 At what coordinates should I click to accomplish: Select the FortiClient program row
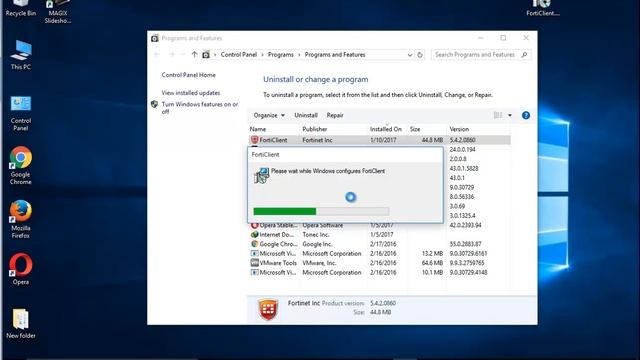380,140
